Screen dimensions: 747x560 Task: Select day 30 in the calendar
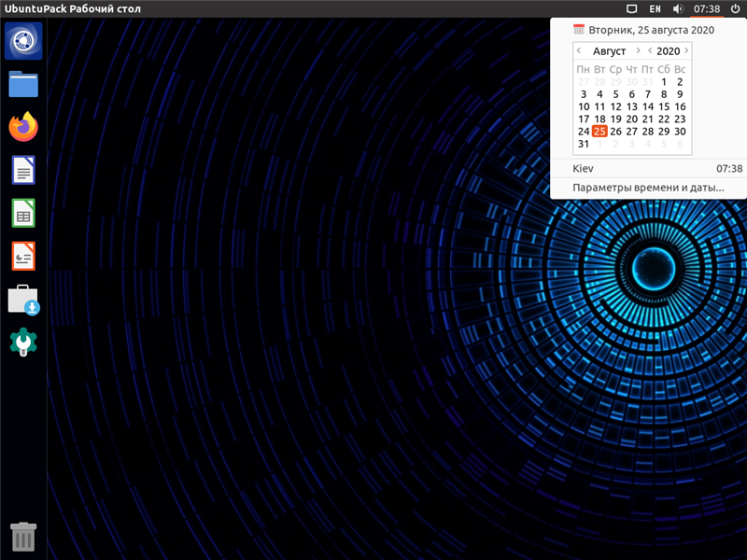pos(681,132)
